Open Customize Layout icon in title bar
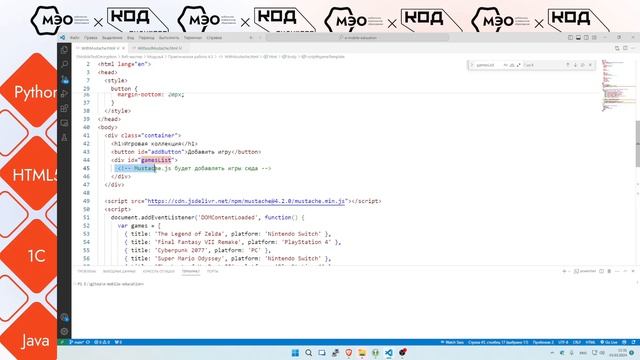Image resolution: width=640 pixels, height=360 pixels. click(594, 38)
